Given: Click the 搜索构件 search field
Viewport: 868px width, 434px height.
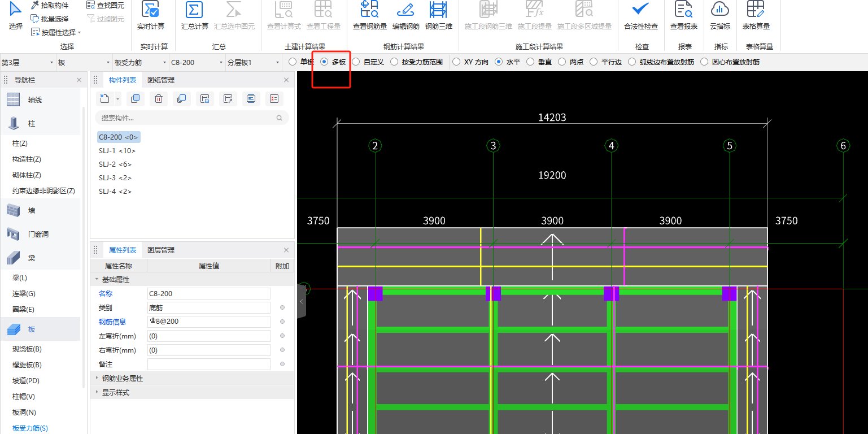Looking at the screenshot, I should [x=192, y=118].
